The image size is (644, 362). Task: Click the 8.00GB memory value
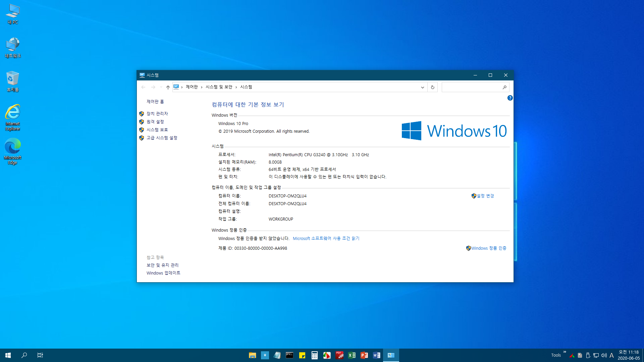275,162
